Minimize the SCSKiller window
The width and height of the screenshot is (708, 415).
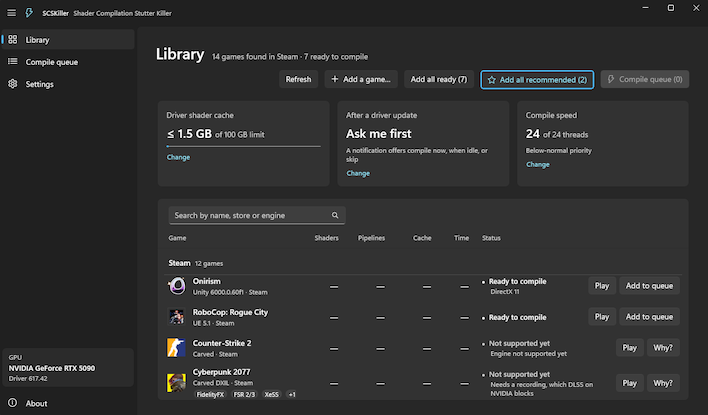645,8
